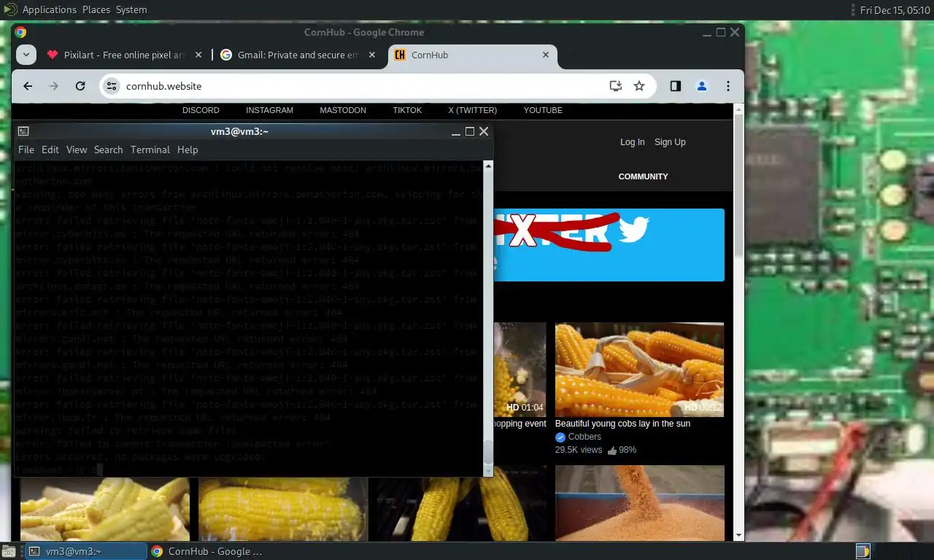934x560 pixels.
Task: Open the Search menu in terminal
Action: [x=108, y=149]
